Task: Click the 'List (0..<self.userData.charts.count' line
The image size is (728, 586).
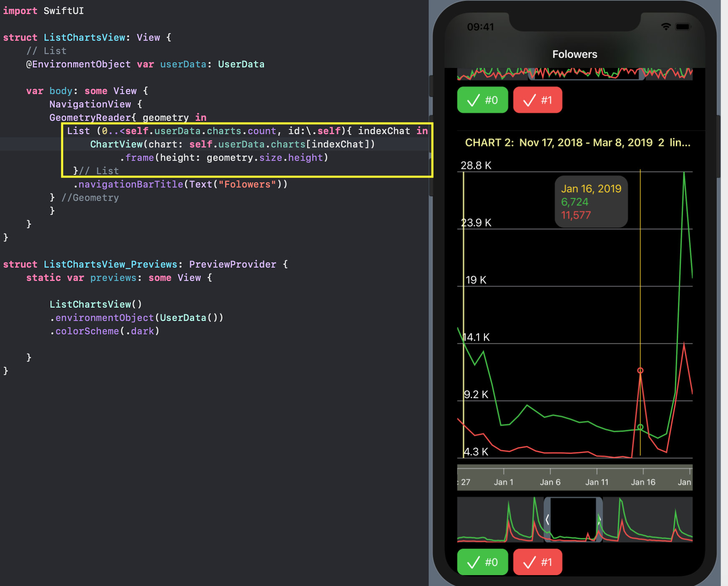Action: (x=248, y=131)
